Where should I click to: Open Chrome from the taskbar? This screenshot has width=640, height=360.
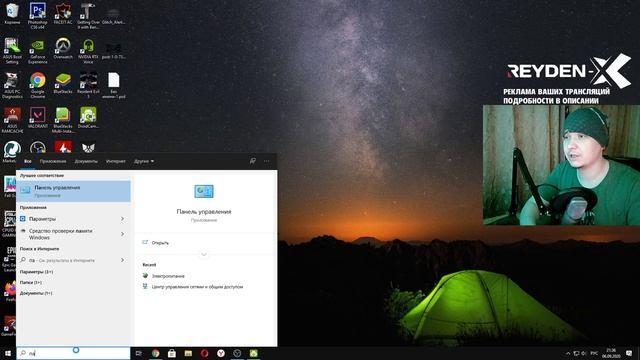click(x=156, y=353)
